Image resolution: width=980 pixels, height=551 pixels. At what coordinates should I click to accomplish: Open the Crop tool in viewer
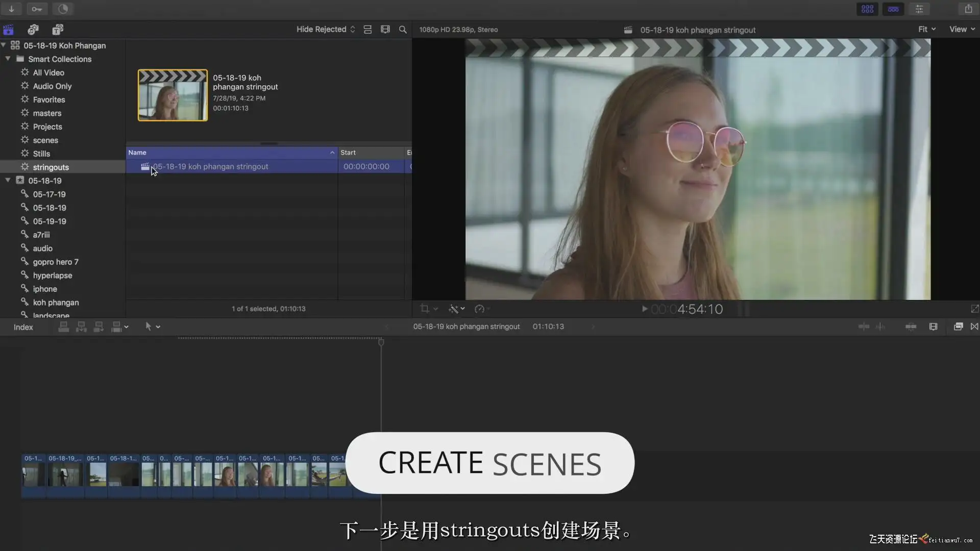coord(425,309)
